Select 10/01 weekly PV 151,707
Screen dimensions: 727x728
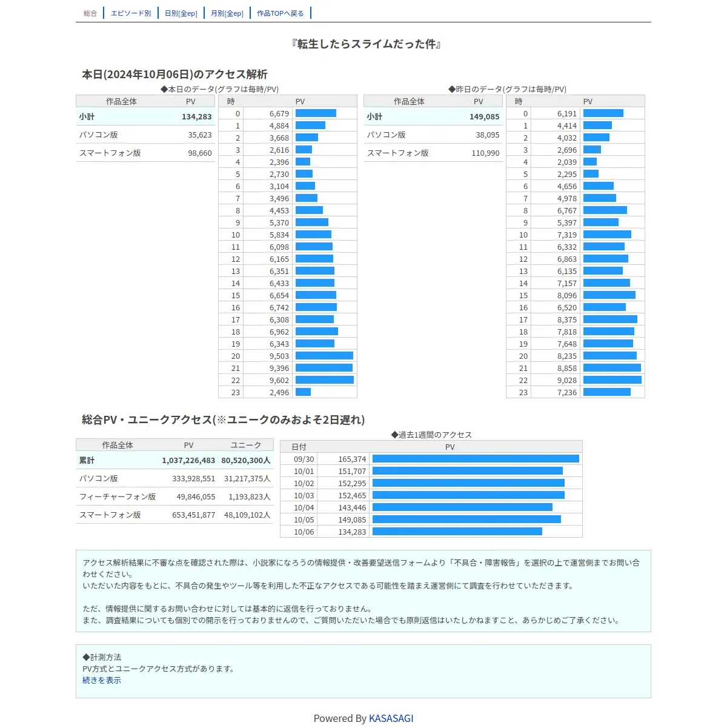tap(352, 471)
